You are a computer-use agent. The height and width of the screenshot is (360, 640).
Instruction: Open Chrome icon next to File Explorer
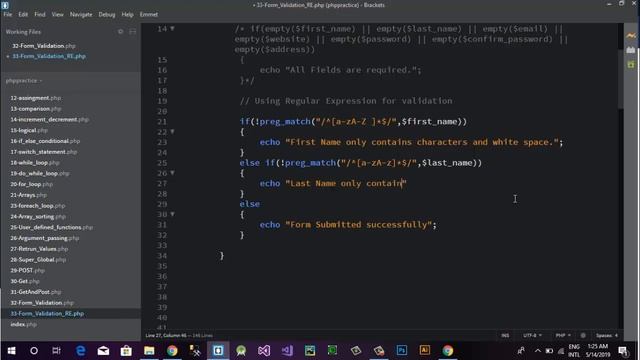tap(172, 351)
